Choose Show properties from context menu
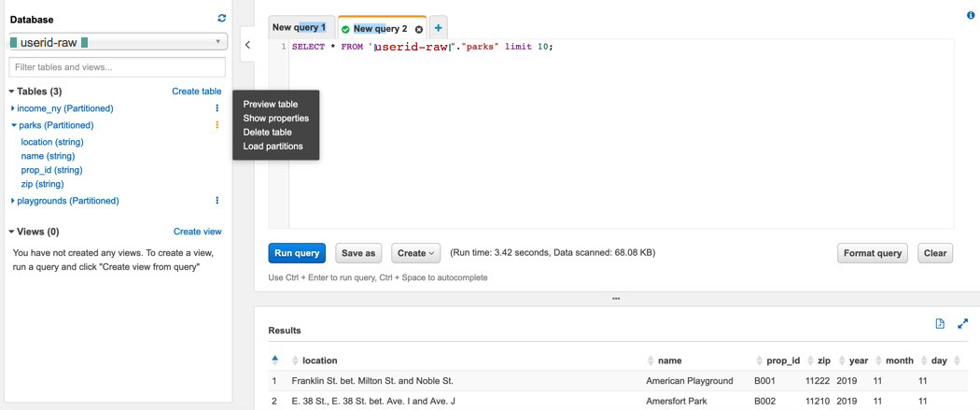This screenshot has width=980, height=410. [x=275, y=118]
